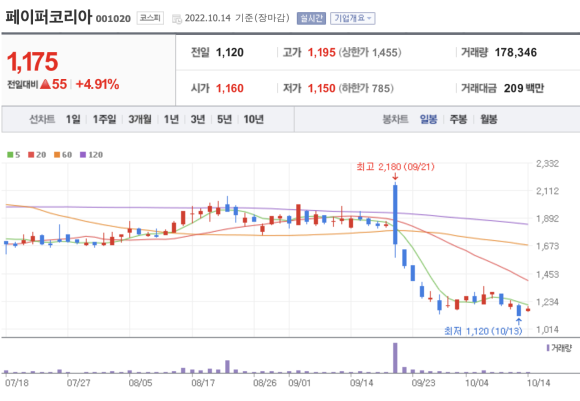This screenshot has height=401, width=580.
Task: Click the tallest volume bar under 09/21
Action: [x=395, y=358]
